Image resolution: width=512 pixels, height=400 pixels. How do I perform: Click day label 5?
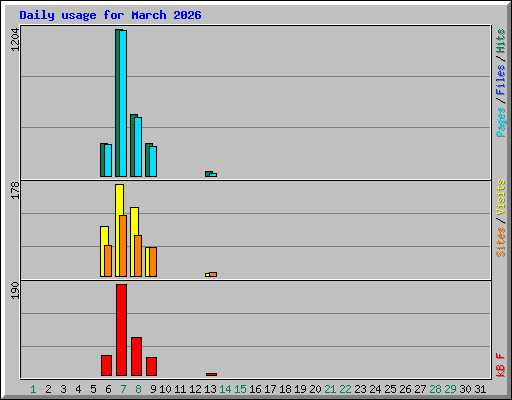(x=93, y=389)
